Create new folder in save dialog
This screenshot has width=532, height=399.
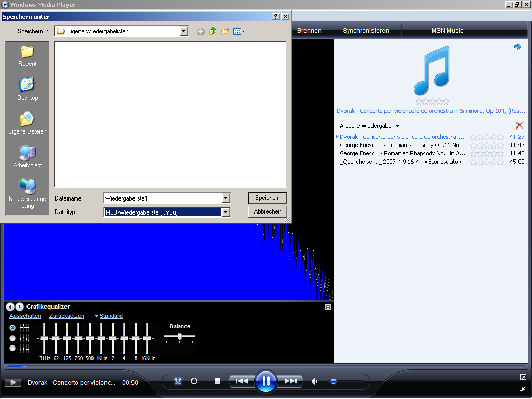pos(225,31)
